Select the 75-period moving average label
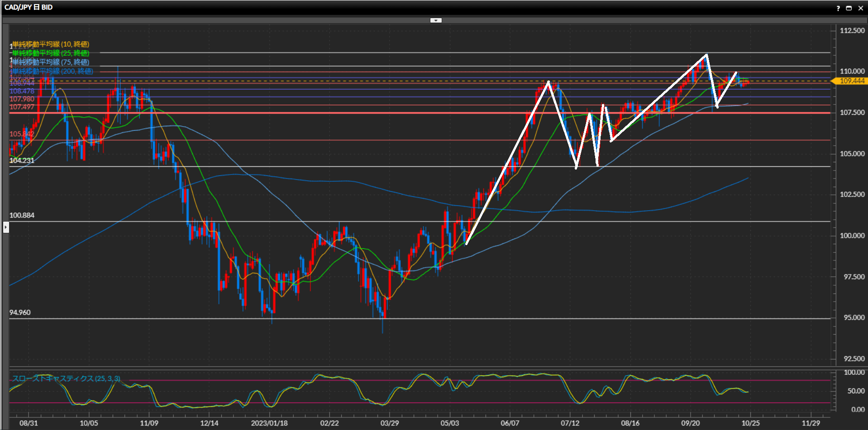The image size is (868, 430). [51, 62]
